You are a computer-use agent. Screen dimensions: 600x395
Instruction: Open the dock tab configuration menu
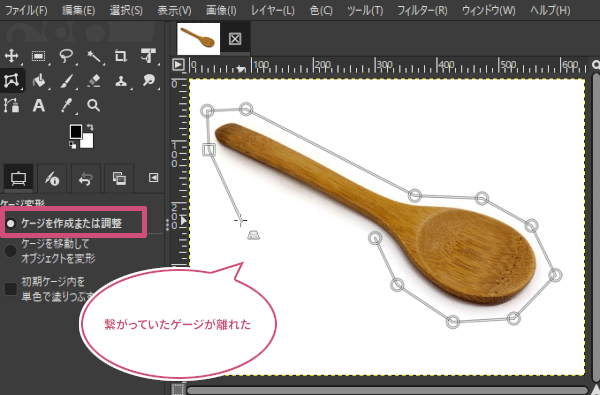point(153,178)
